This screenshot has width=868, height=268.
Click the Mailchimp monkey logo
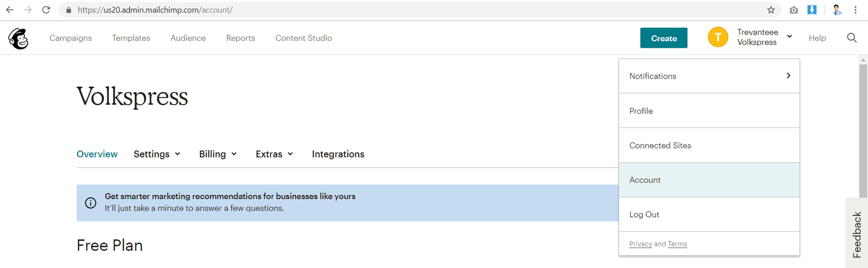pos(18,39)
